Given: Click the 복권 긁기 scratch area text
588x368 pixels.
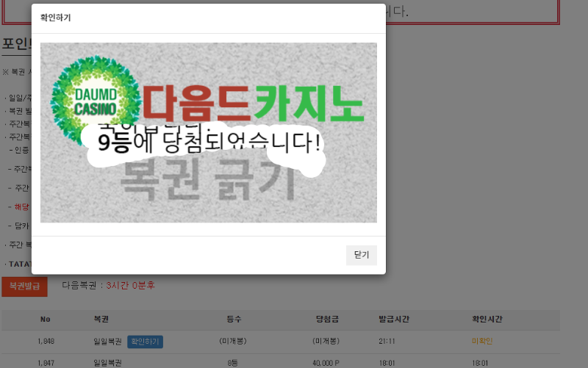Looking at the screenshot, I should [208, 180].
